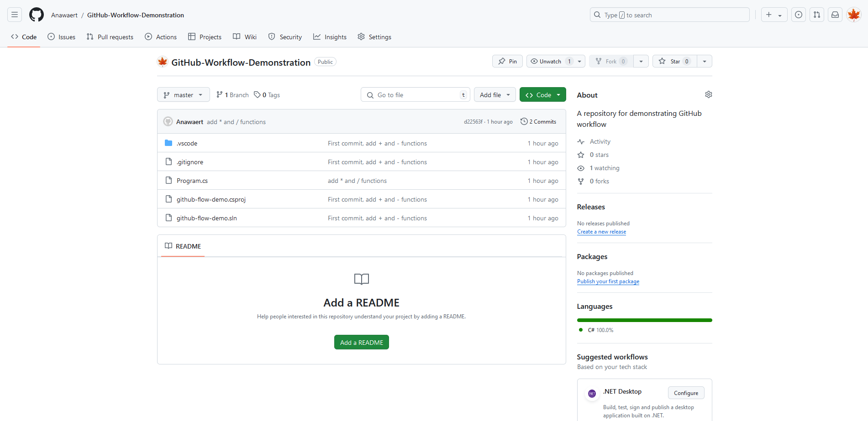This screenshot has width=868, height=421.
Task: Click the user avatar in top right
Action: point(853,15)
